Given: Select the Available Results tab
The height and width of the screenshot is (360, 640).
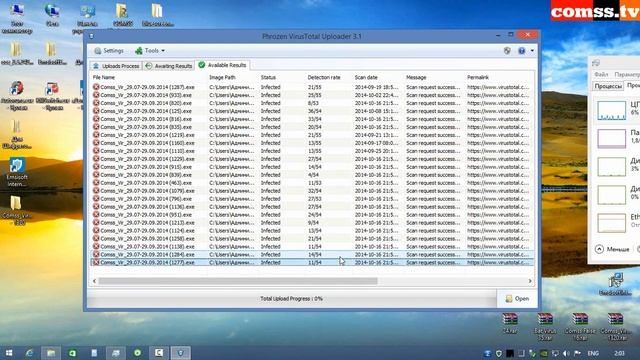Looking at the screenshot, I should (222, 65).
